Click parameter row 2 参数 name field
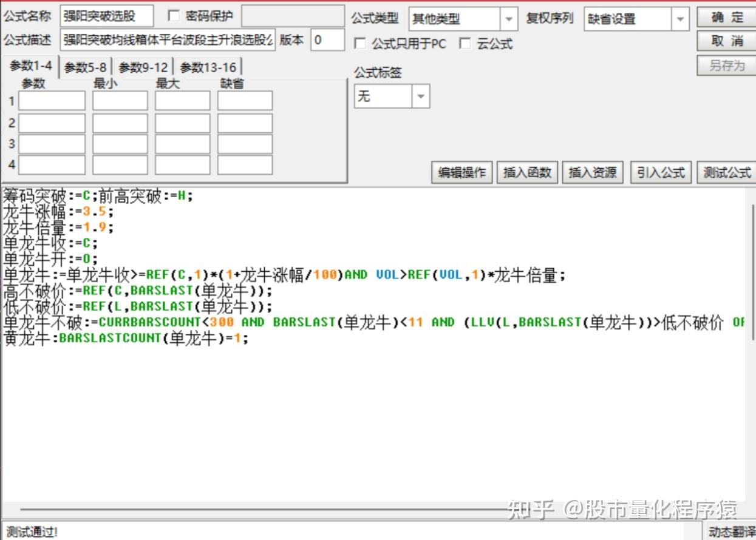Screen dimensions: 756x540 click(52, 123)
